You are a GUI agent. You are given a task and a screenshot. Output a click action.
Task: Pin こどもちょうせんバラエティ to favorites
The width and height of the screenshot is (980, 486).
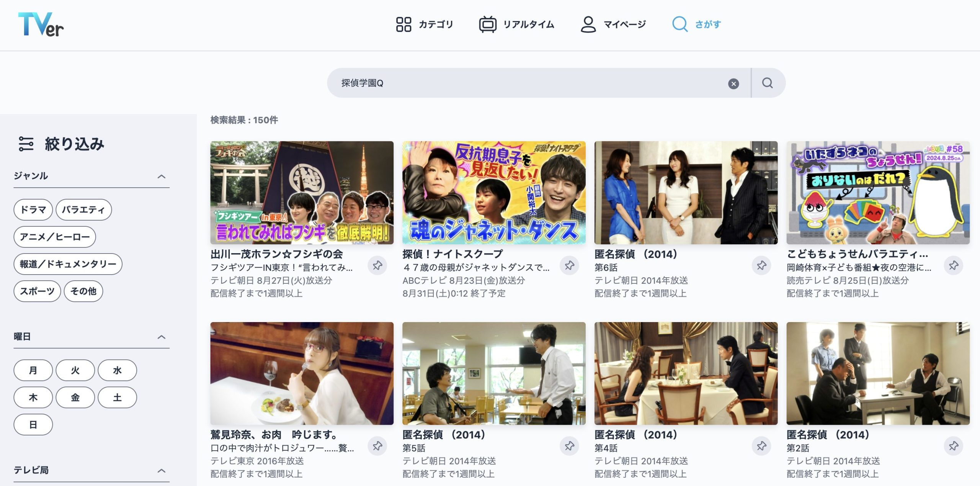(x=954, y=265)
